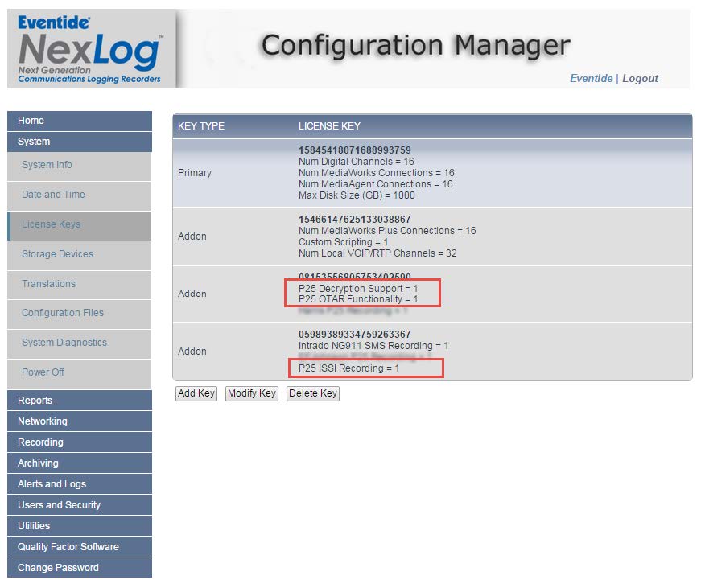The image size is (701, 588).
Task: Go to Date and Time settings
Action: (79, 195)
